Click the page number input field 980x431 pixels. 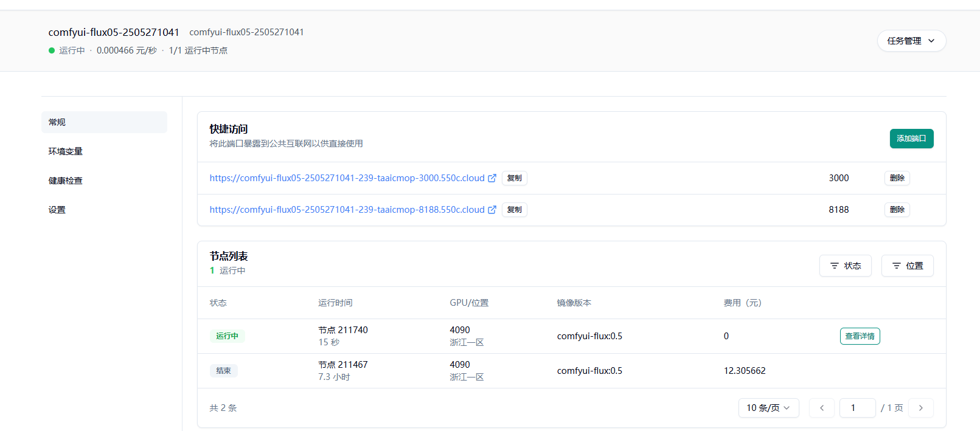[x=857, y=408]
